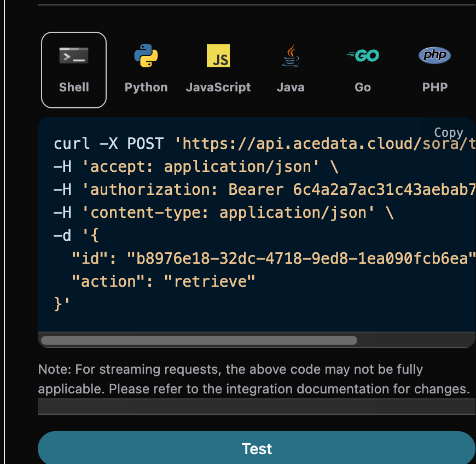Pick the Go tab label
This screenshot has height=464, width=476.
point(363,87)
